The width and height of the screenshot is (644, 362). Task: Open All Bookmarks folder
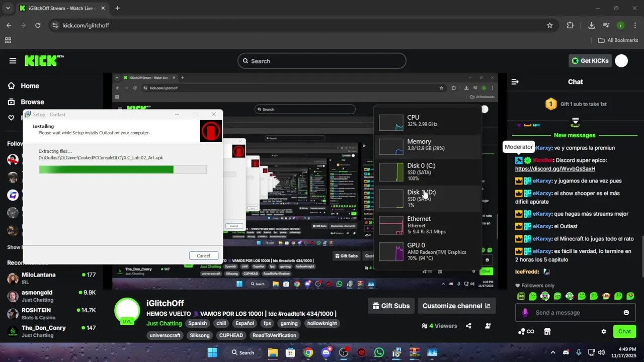pos(618,40)
